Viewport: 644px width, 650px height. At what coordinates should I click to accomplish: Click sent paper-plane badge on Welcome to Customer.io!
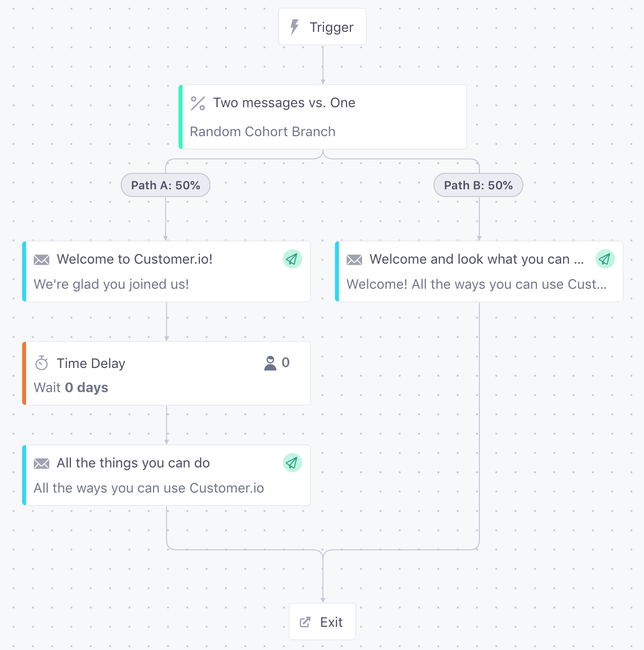pos(292,259)
